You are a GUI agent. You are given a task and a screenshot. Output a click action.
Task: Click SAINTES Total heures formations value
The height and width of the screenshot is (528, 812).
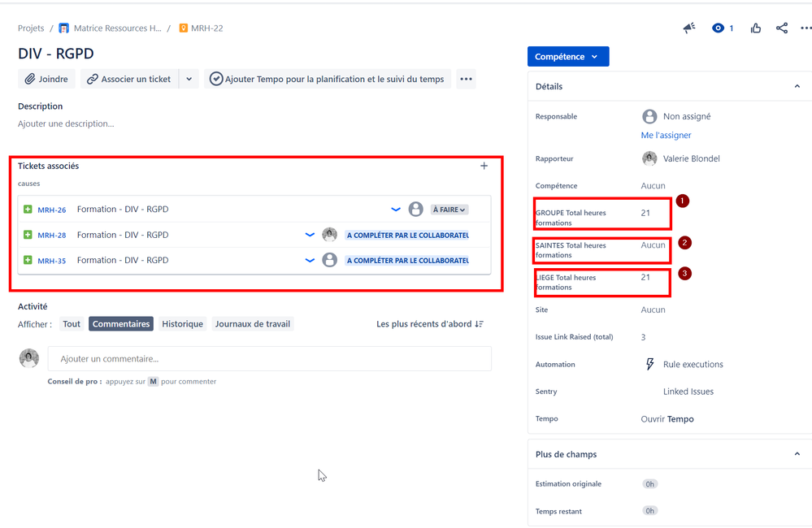coord(653,245)
